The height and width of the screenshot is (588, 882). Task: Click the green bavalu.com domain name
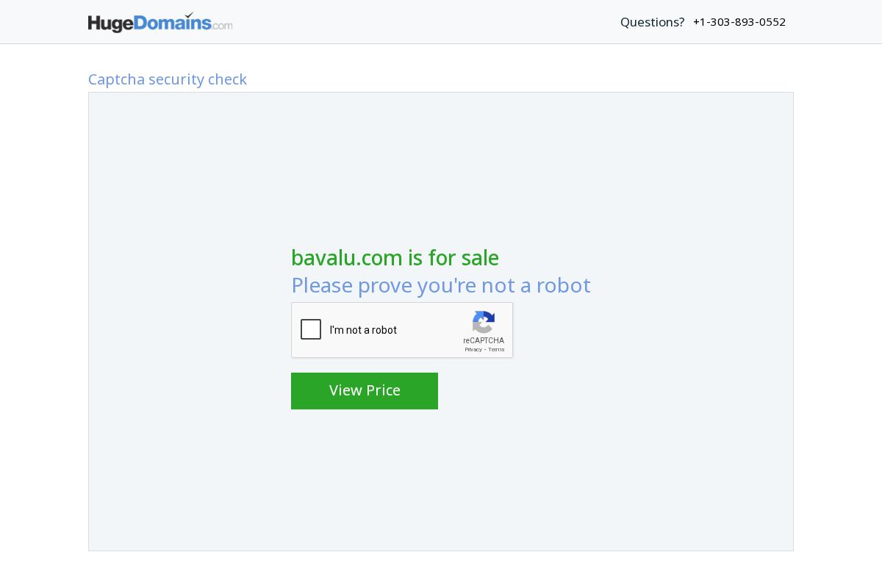(x=346, y=258)
